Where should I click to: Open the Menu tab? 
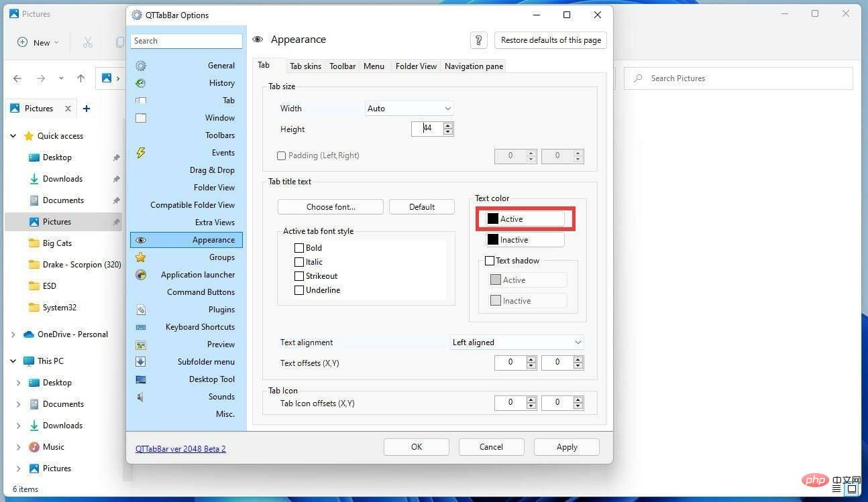[374, 66]
